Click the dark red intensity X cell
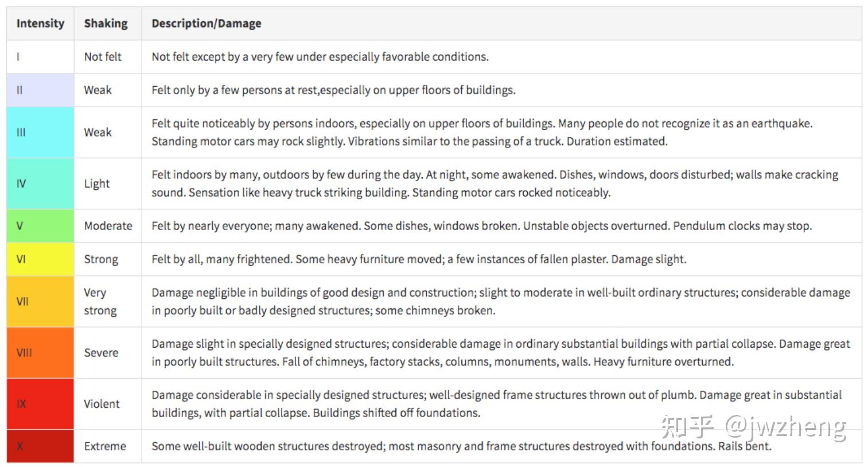 pos(40,446)
